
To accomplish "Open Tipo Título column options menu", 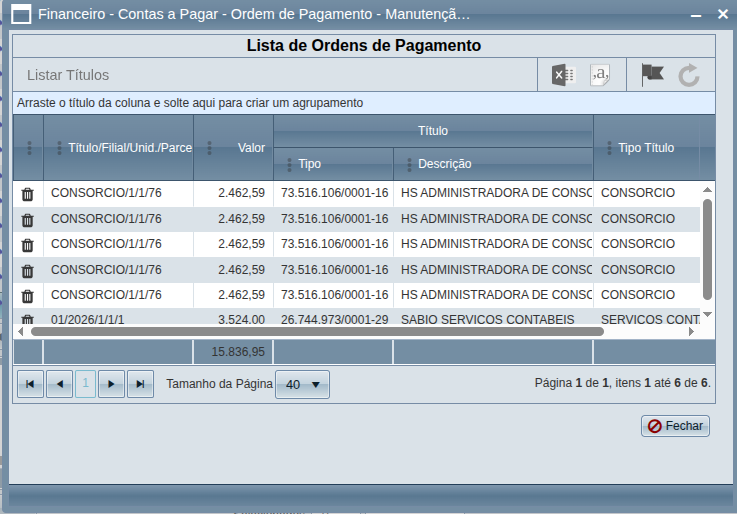I will [608, 148].
